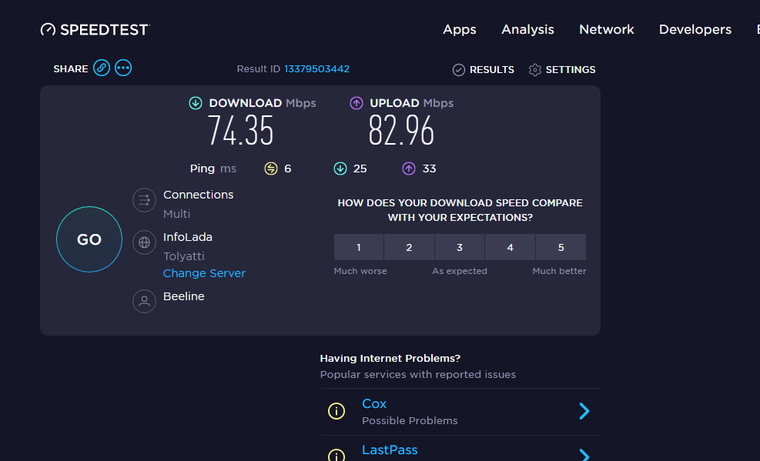
Task: Click the Results checkmark icon
Action: [x=459, y=70]
